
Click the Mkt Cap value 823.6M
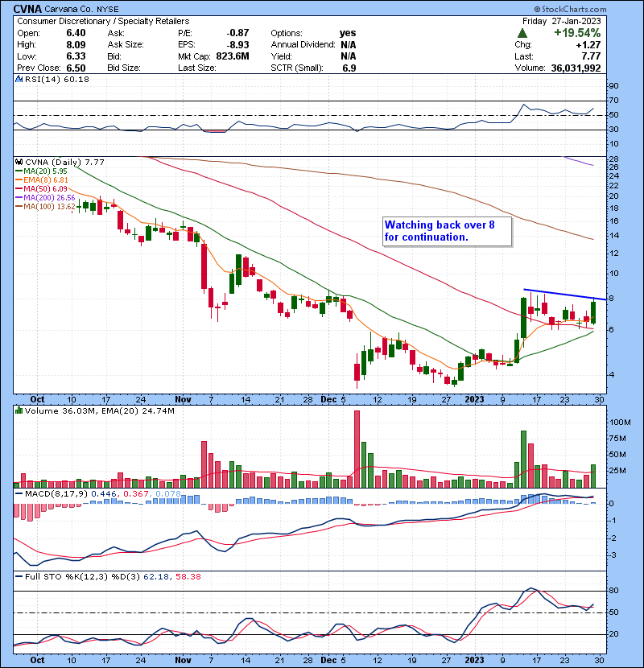click(233, 56)
